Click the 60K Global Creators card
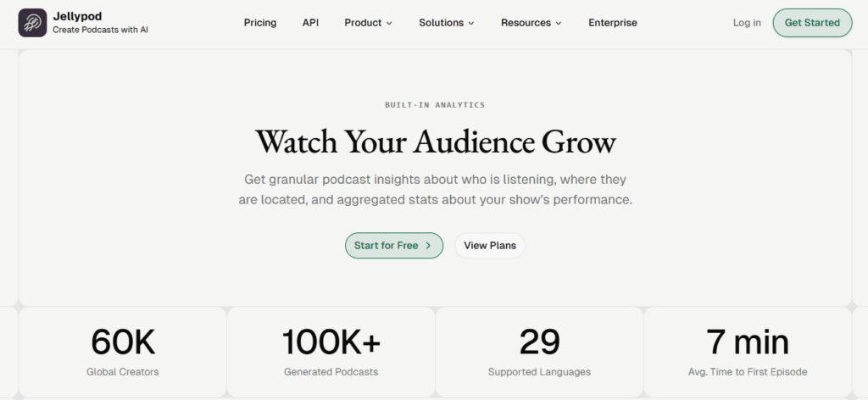The height and width of the screenshot is (400, 868). click(123, 352)
